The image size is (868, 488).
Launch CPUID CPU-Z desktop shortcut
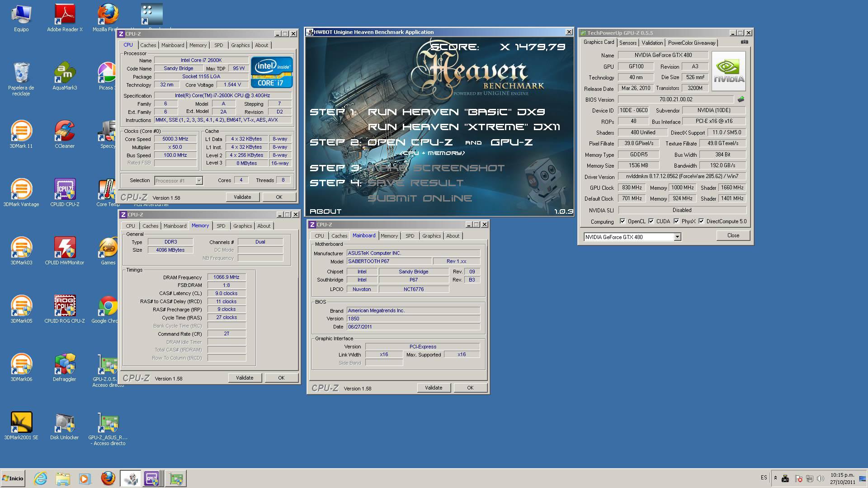pos(65,192)
